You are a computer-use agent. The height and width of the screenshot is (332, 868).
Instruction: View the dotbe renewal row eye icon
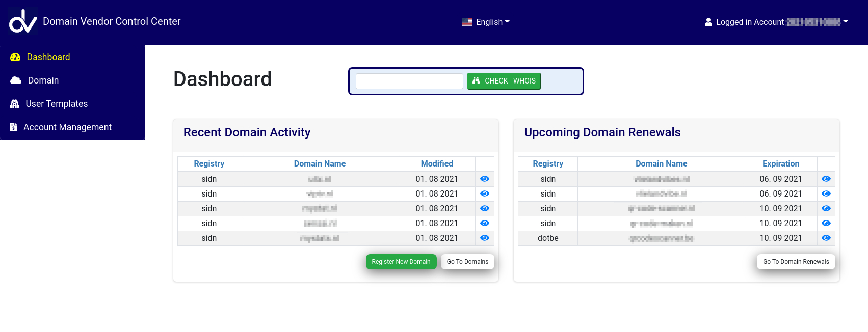pyautogui.click(x=826, y=238)
